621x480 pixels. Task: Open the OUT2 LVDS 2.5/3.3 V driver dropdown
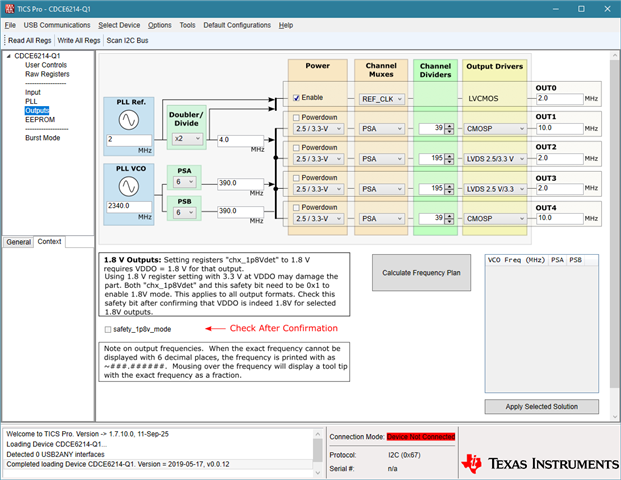click(x=495, y=159)
